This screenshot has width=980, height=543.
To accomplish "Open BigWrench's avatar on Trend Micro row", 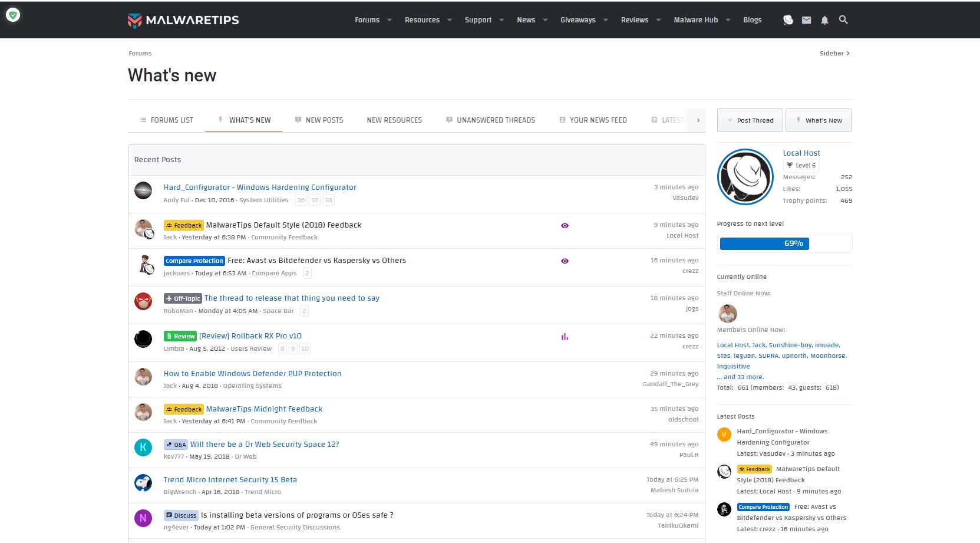I will coord(143,483).
